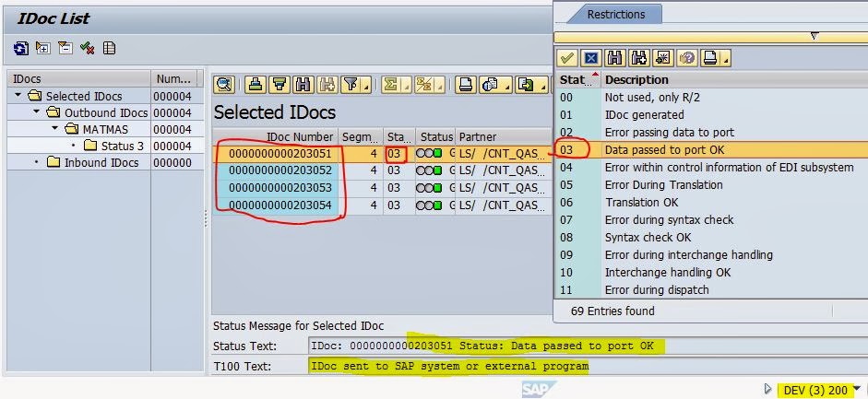Click the Details magnifier icon in grid toolbar
Viewport: 868px width, 399px height.
(224, 85)
